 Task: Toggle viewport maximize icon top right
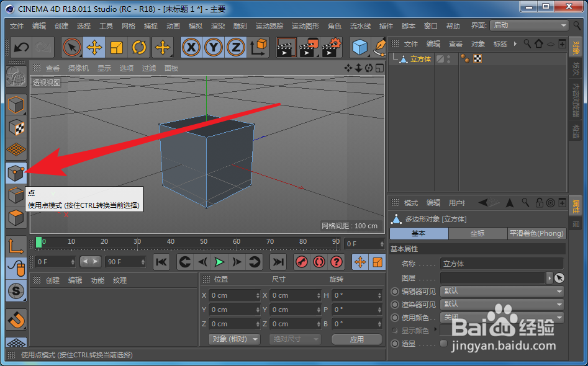tap(379, 68)
